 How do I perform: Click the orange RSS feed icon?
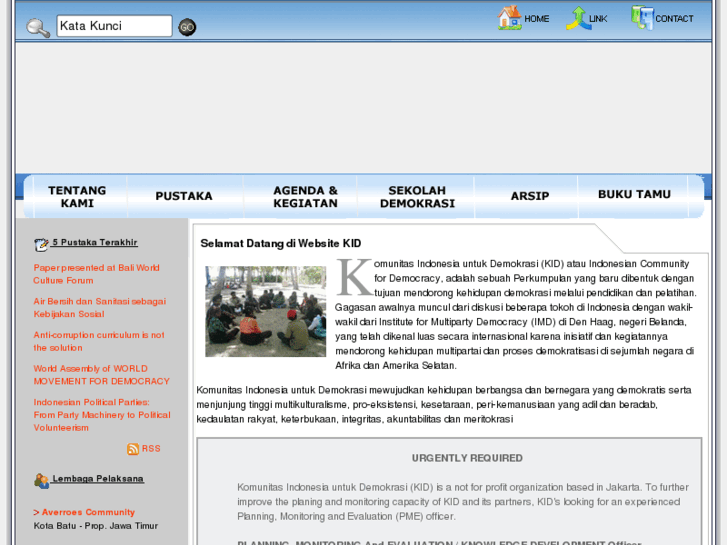(x=133, y=449)
